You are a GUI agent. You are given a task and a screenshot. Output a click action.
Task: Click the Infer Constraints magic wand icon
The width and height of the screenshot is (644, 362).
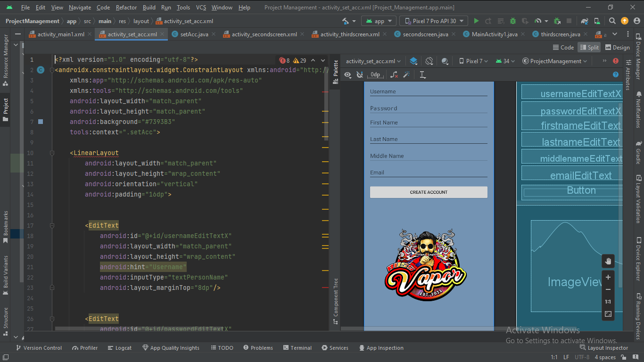tap(406, 75)
